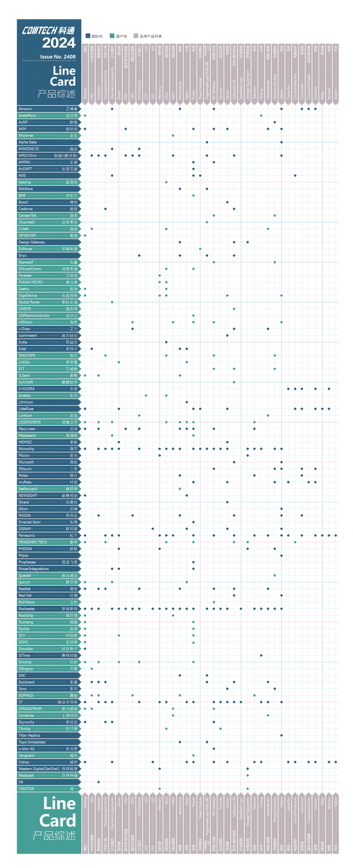
Task: Click the Skyworks 思佳讯 row label
Action: pyautogui.click(x=49, y=722)
